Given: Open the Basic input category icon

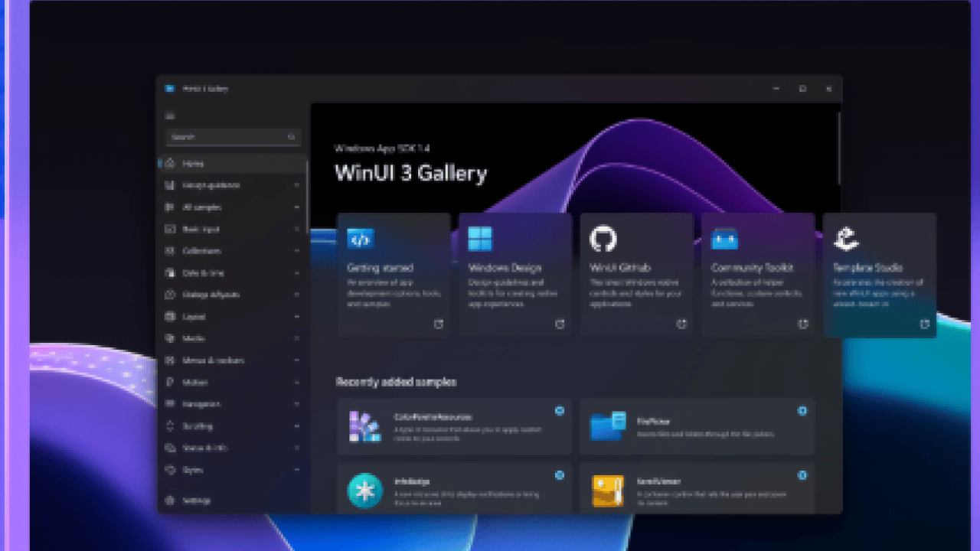Looking at the screenshot, I should (170, 229).
